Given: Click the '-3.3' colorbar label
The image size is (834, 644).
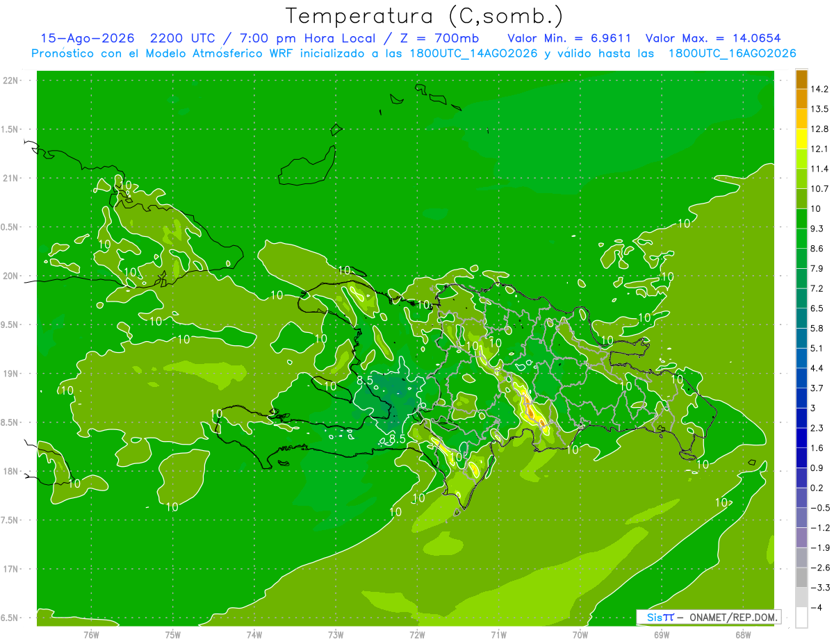Looking at the screenshot, I should pos(820,588).
